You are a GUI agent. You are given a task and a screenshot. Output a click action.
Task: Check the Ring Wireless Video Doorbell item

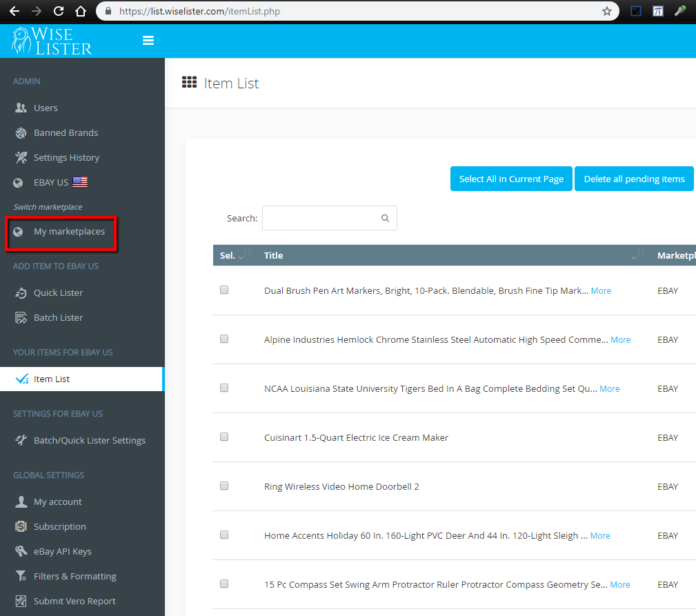click(224, 486)
